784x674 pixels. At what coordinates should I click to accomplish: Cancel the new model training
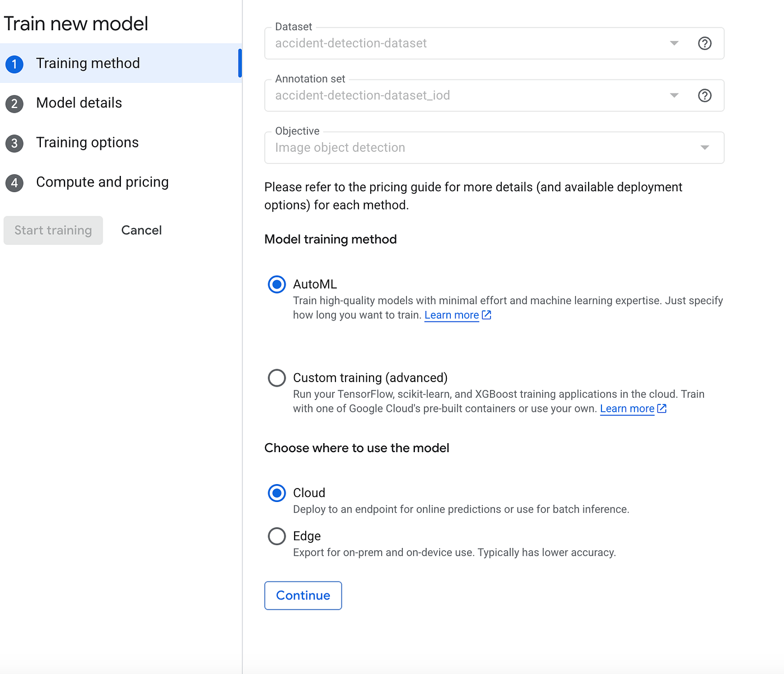(x=142, y=230)
